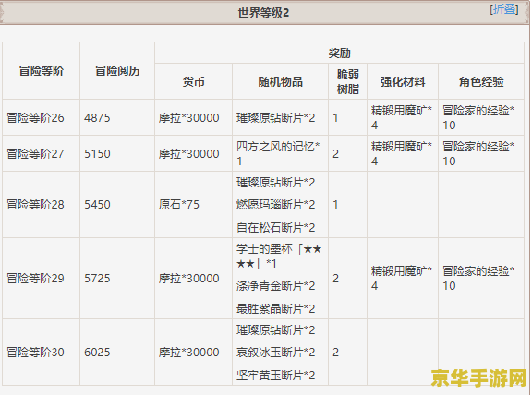Click 摩拉*30000 in the 冒险等阶27 row

pos(188,153)
